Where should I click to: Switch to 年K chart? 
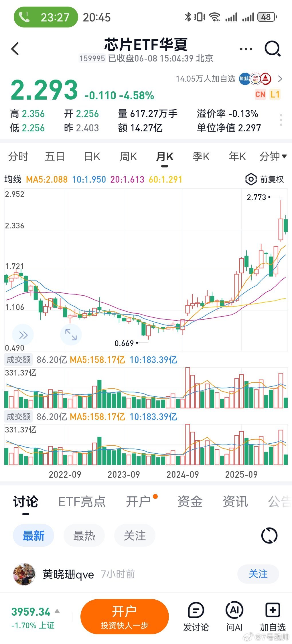237,157
